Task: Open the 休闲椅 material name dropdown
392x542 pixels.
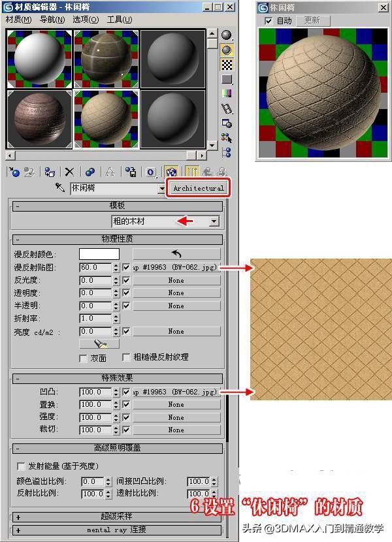Action: coord(162,188)
